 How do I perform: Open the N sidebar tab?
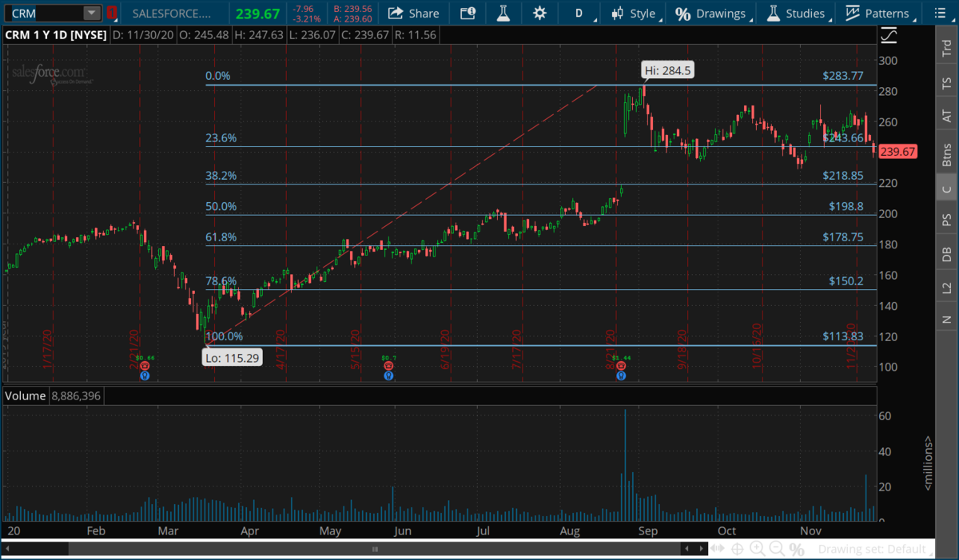pyautogui.click(x=947, y=320)
